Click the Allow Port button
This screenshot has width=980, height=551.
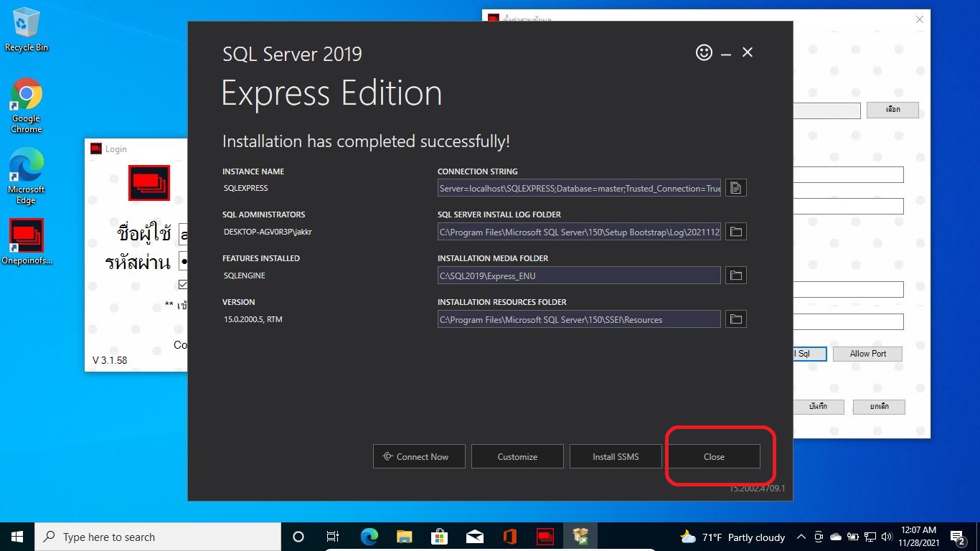pyautogui.click(x=867, y=354)
